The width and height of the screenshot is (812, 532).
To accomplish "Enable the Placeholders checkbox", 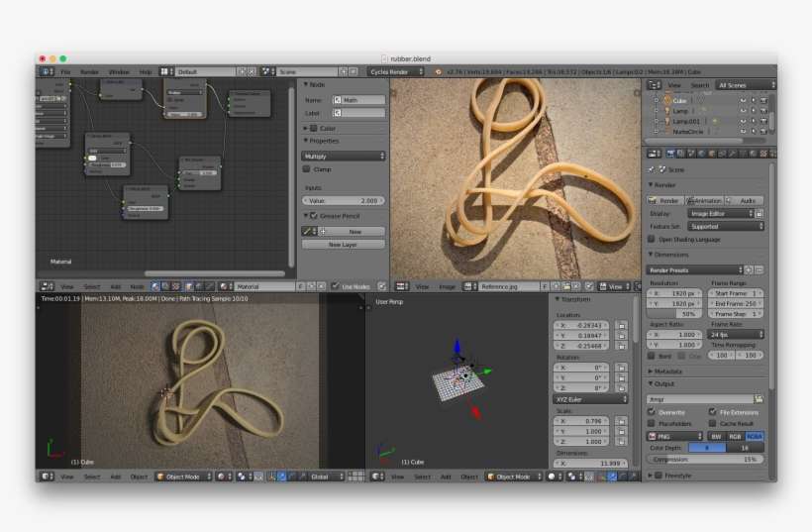I will coord(652,423).
